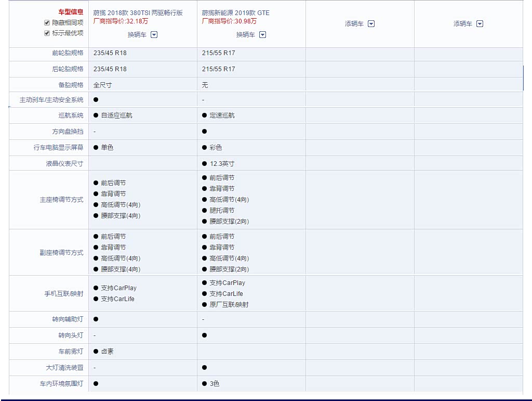The image size is (532, 401).
Task: Click the 12.3英寸 液晶仪表尺寸 value
Action: pos(222,164)
